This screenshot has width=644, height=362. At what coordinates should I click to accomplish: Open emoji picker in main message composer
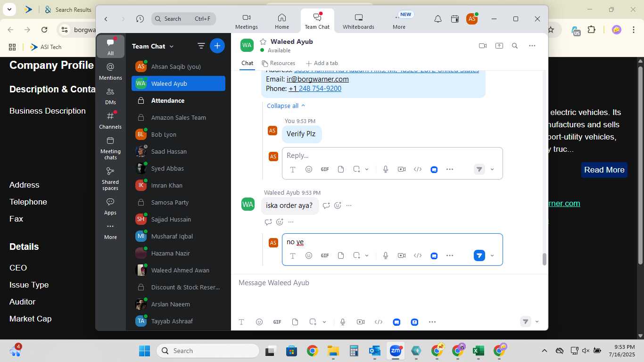(x=259, y=322)
